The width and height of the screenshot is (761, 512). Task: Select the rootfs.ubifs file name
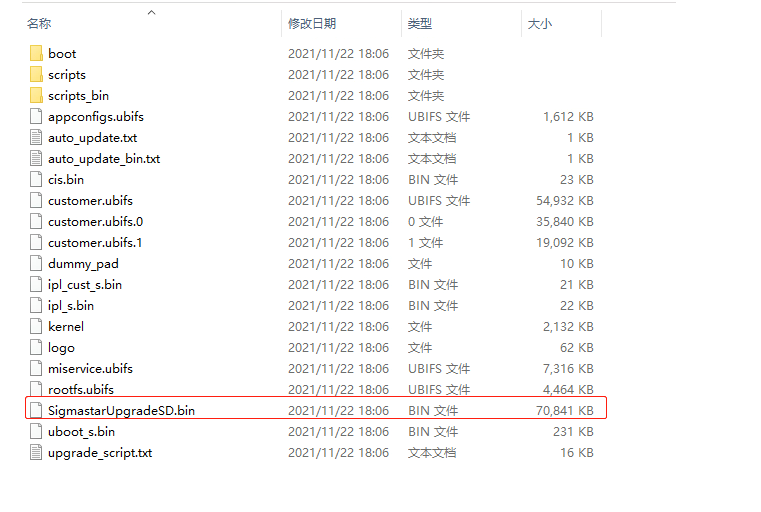81,389
